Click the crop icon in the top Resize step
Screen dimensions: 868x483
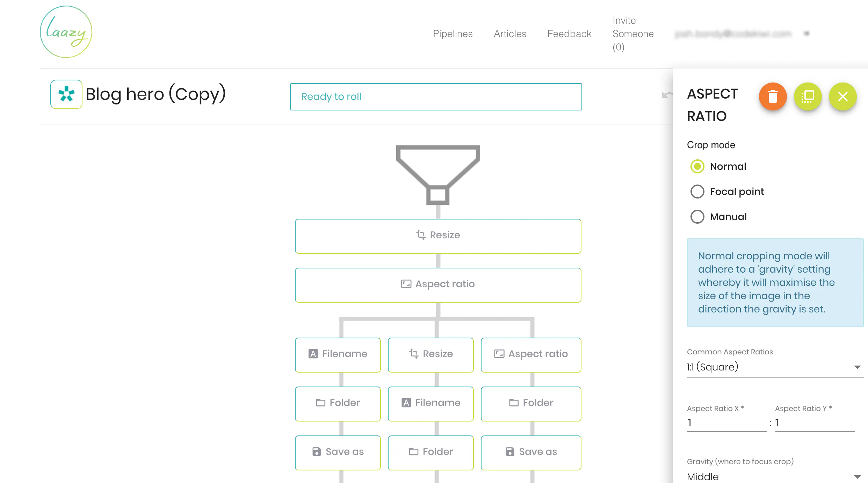pos(421,235)
